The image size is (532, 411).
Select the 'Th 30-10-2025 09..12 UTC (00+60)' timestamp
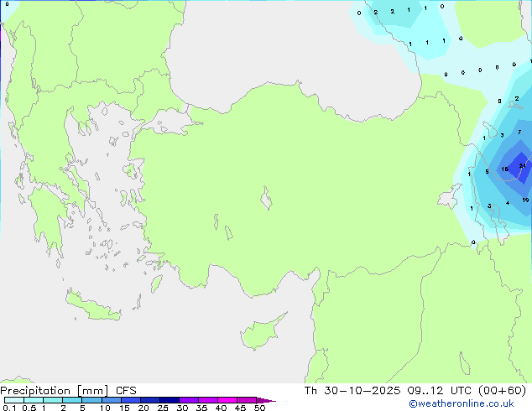[415, 390]
